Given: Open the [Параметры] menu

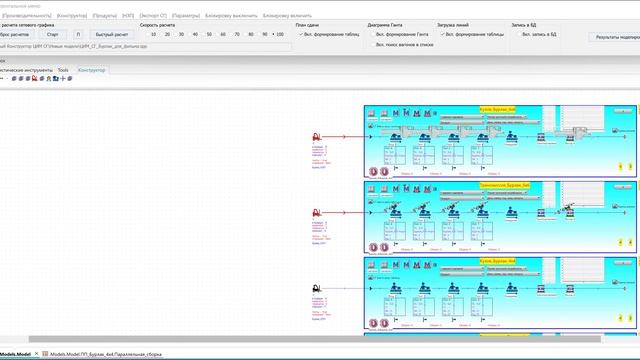Looking at the screenshot, I should 186,16.
